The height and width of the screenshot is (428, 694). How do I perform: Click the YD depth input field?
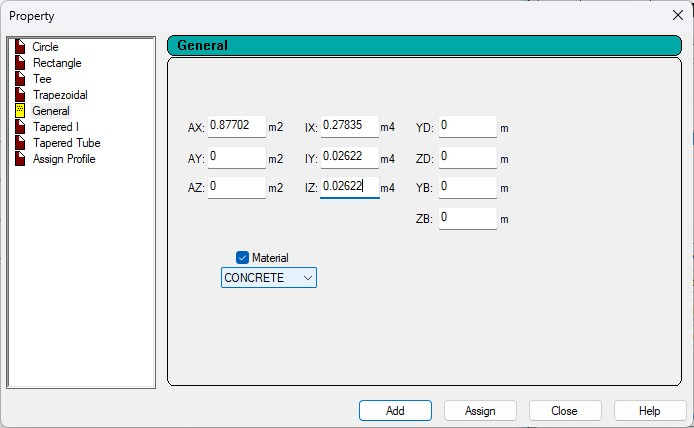pyautogui.click(x=467, y=127)
